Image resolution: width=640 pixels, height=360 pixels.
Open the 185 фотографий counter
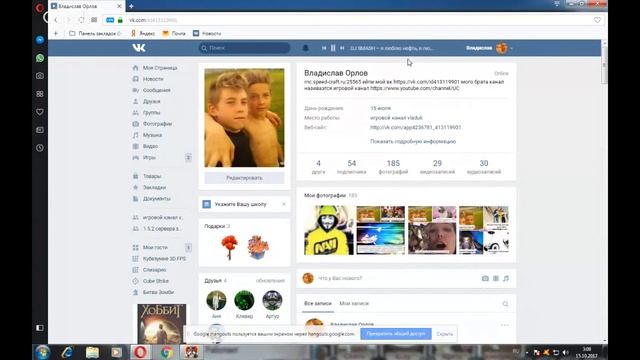[393, 167]
